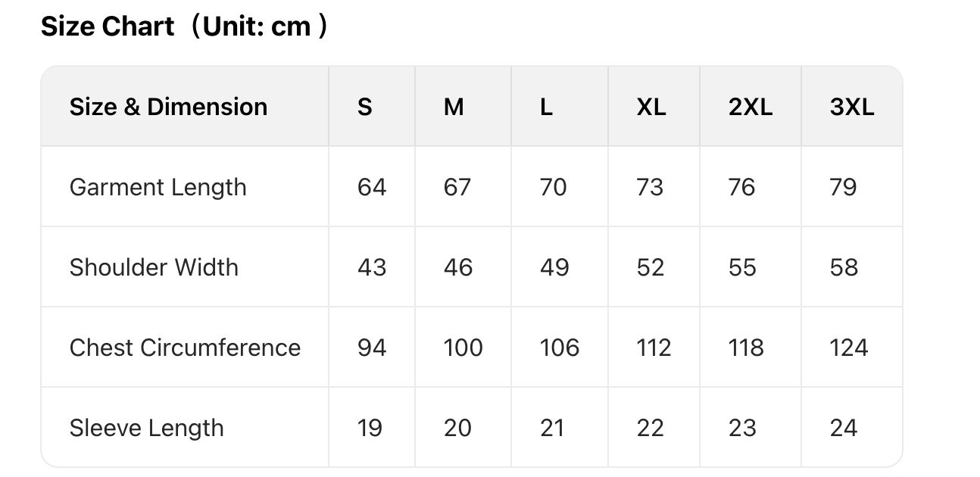
Task: Click Garment Length value 64 for size S
Action: pyautogui.click(x=372, y=187)
